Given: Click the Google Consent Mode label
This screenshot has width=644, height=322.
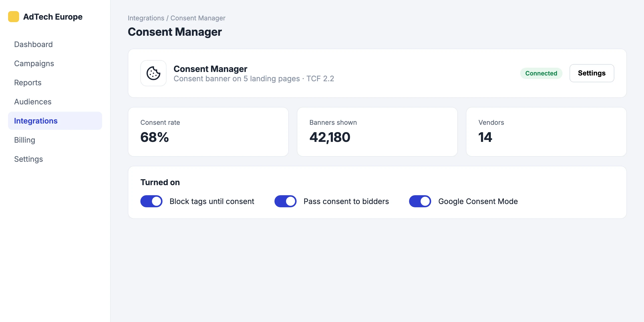Looking at the screenshot, I should tap(478, 201).
